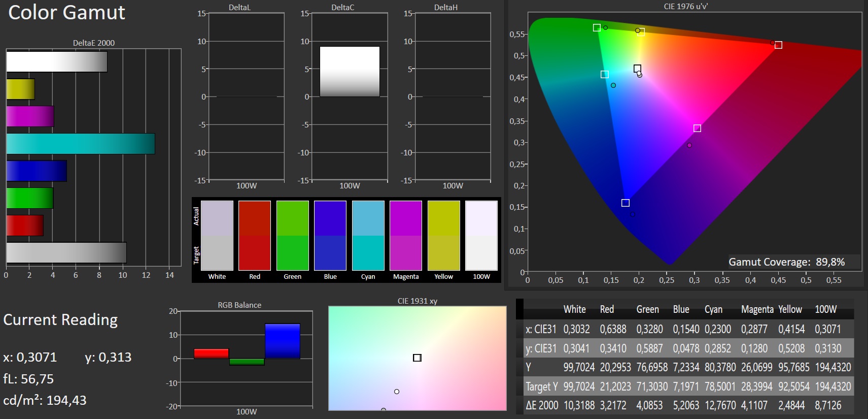Select the Green actual/target color swatch
This screenshot has width=868, height=419.
coord(293,236)
